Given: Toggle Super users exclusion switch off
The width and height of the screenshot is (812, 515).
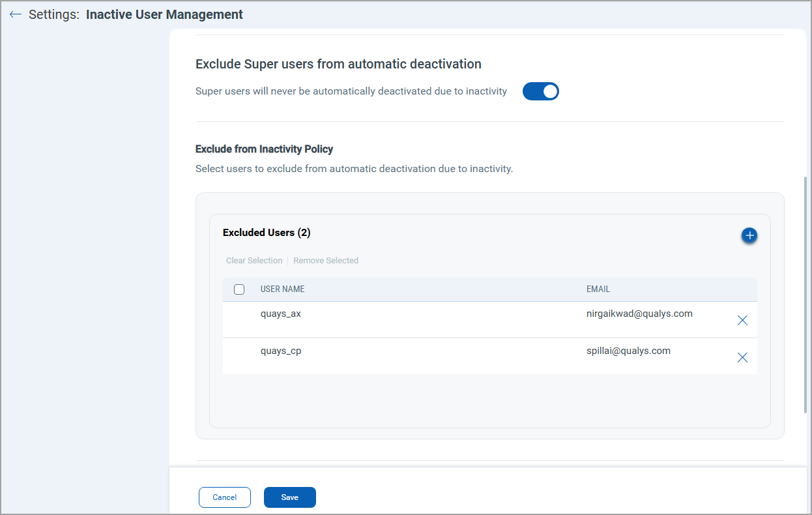Looking at the screenshot, I should click(541, 91).
